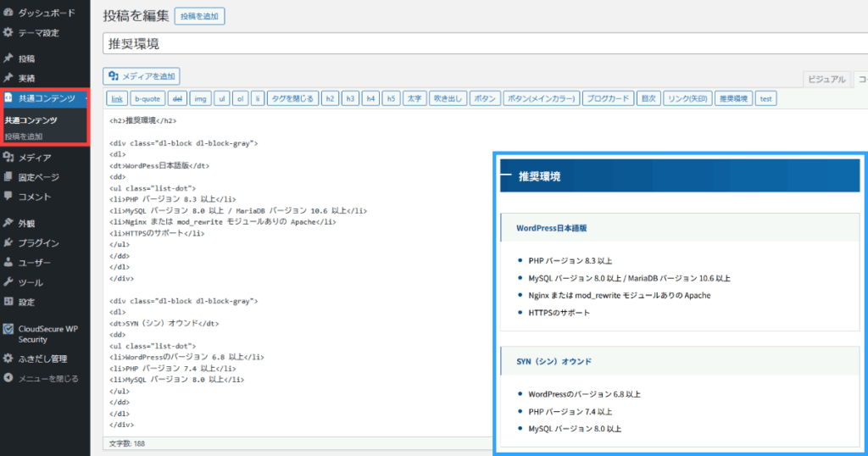
Task: Click the ブログカード quicktag button
Action: [607, 98]
